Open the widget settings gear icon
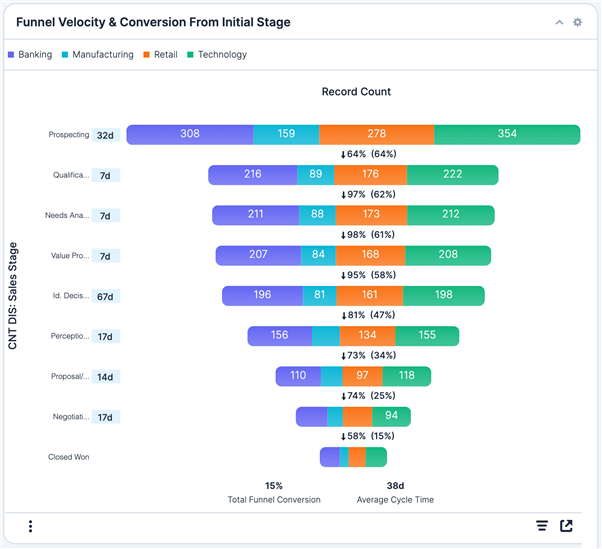 tap(577, 22)
